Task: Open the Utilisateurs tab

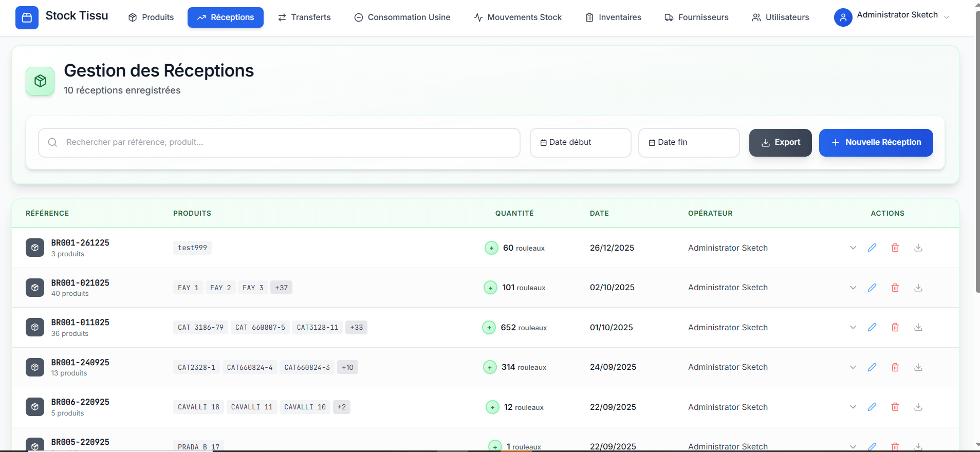Action: point(781,17)
